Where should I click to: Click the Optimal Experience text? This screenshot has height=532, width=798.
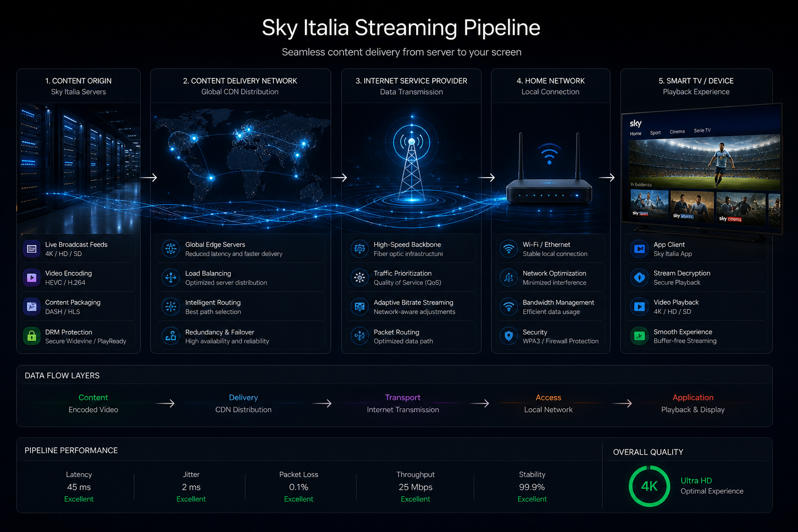coord(712,491)
